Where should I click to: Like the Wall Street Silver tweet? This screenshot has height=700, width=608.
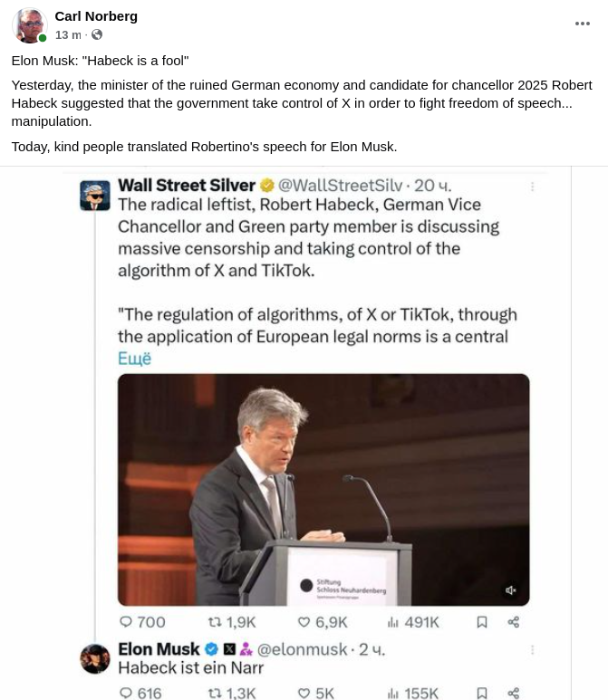point(304,622)
